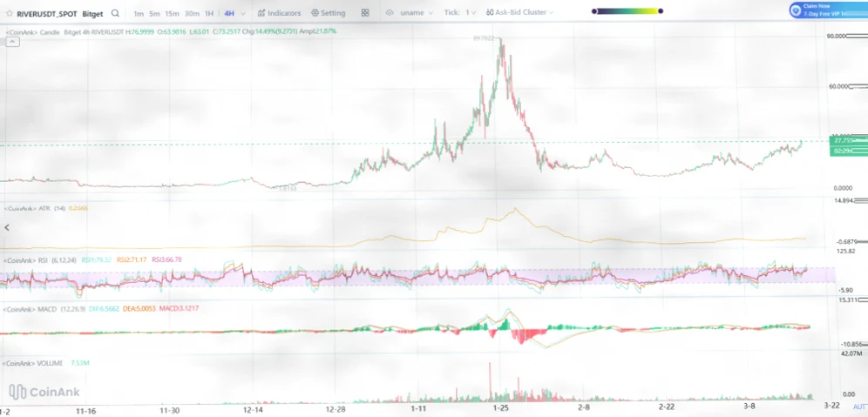The height and width of the screenshot is (417, 868).
Task: Click the cloud icon beside uname
Action: pyautogui.click(x=390, y=13)
